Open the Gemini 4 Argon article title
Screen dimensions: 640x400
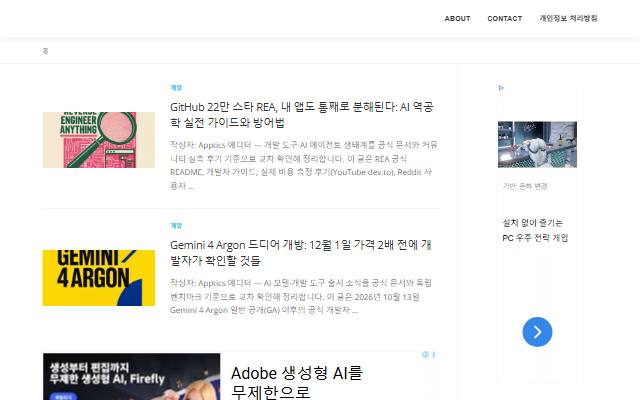coord(301,252)
